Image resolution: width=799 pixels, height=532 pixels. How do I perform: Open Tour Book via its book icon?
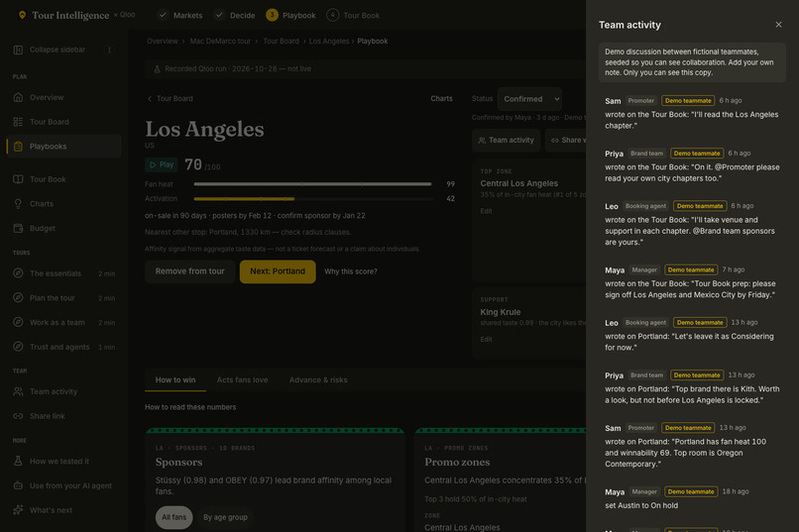pos(19,179)
